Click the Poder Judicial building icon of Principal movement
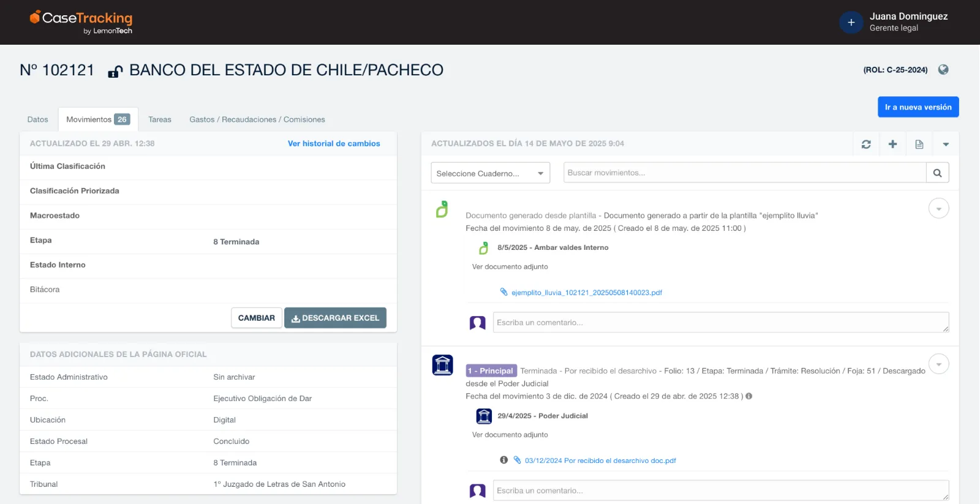Viewport: 980px width, 504px height. point(443,365)
